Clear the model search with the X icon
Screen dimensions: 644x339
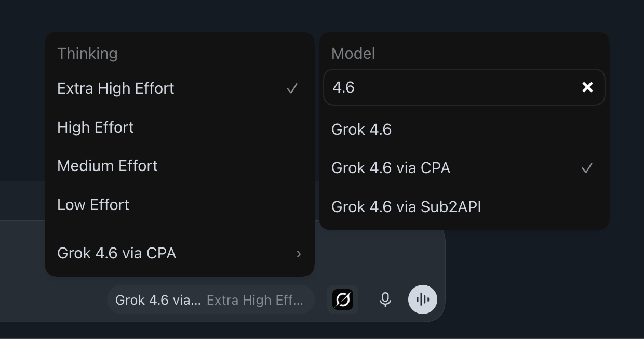[587, 87]
